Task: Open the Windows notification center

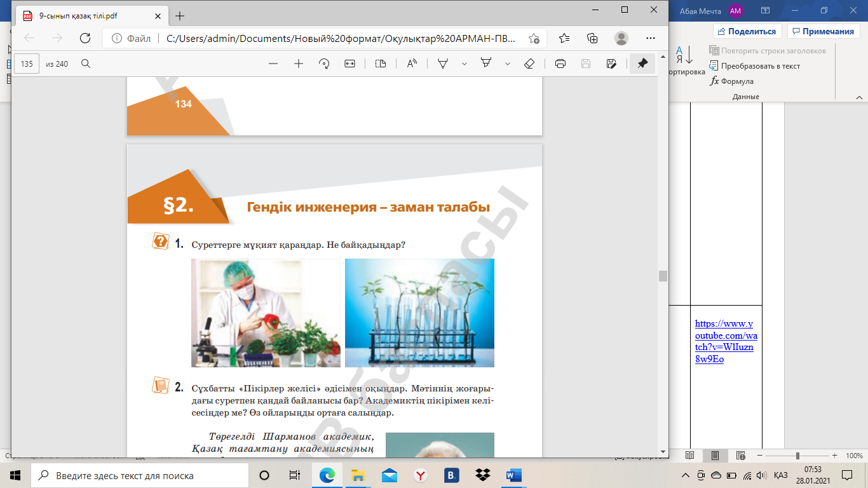Action: 846,475
